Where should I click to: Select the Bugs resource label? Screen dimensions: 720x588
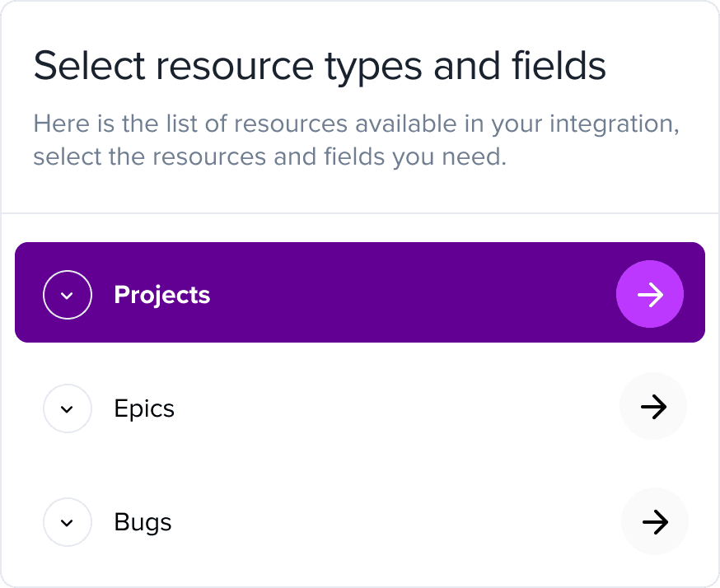coord(143,522)
